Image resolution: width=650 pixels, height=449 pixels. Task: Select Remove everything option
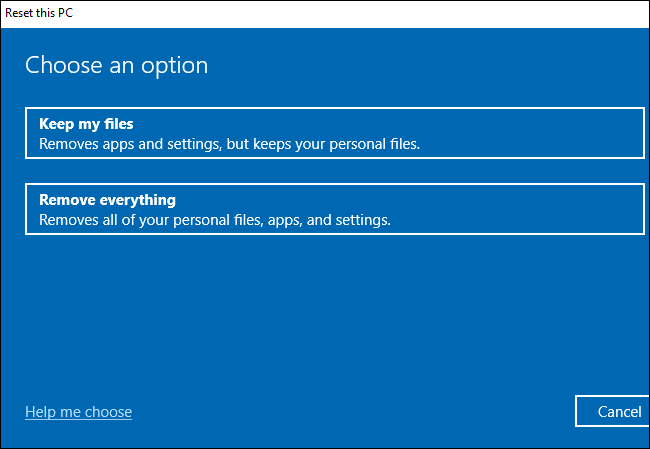point(335,209)
